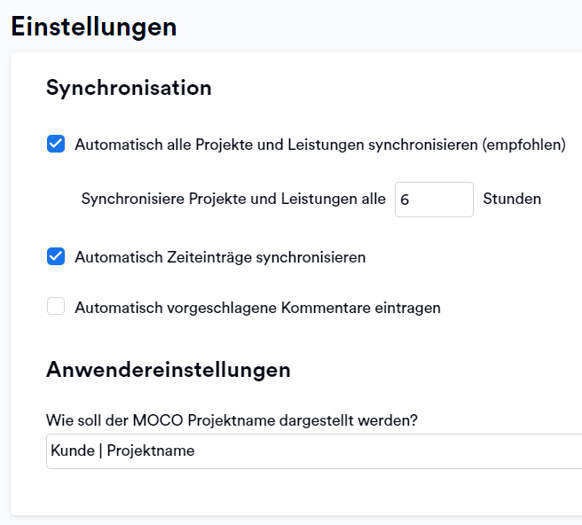Click the checkmark icon beside Projekte und Leistungen
Image resolution: width=582 pixels, height=525 pixels.
click(56, 144)
